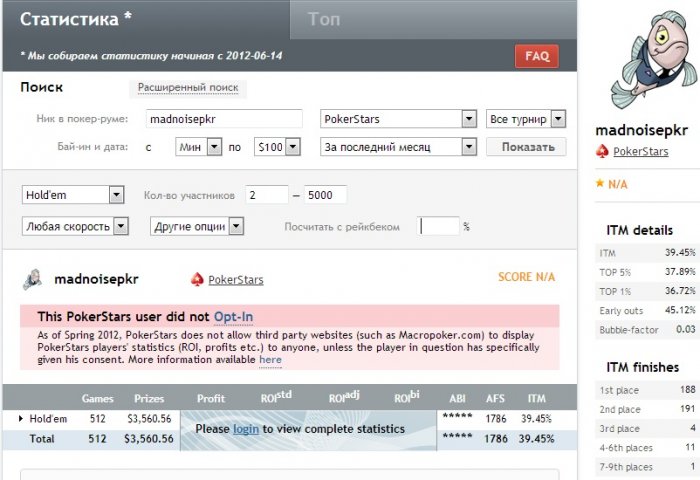Viewport: 700px width, 480px height.
Task: Click the sidebar PokerStars spade icon
Action: tap(602, 152)
